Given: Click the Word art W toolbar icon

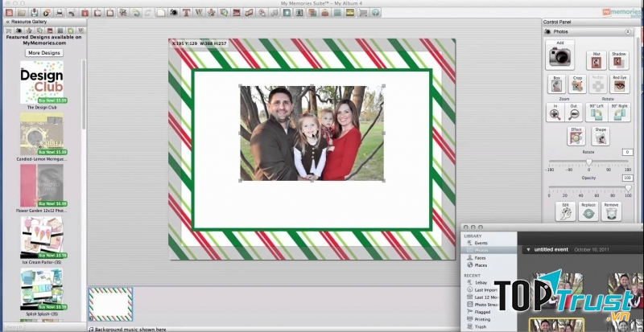Looking at the screenshot, I should (199, 13).
